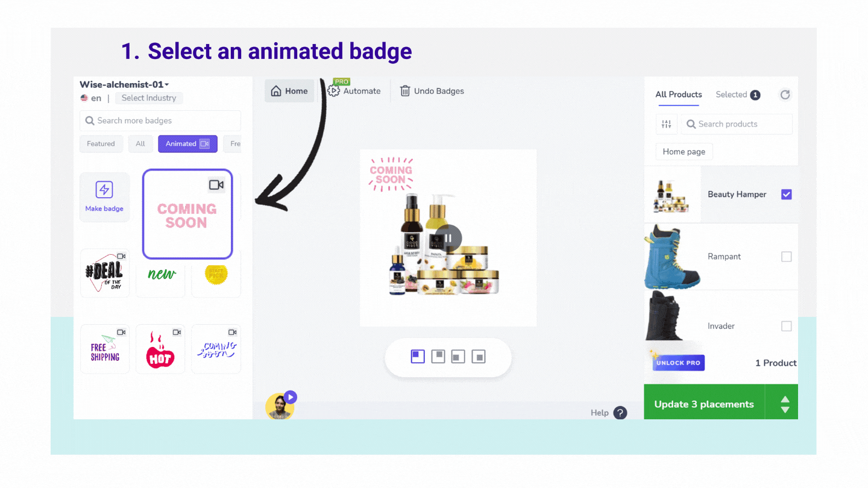Select the top-left badge position icon
This screenshot has height=488, width=868.
point(418,357)
